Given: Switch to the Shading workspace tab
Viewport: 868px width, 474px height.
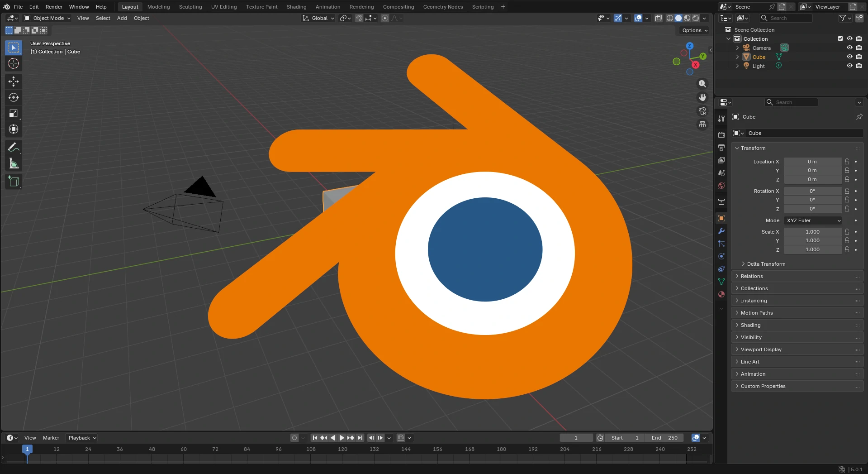Looking at the screenshot, I should click(296, 6).
